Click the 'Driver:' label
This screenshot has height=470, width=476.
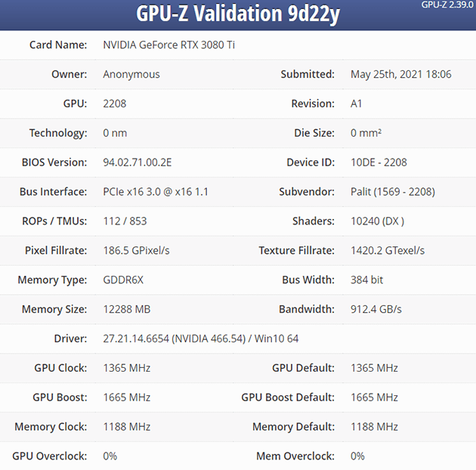tap(70, 339)
